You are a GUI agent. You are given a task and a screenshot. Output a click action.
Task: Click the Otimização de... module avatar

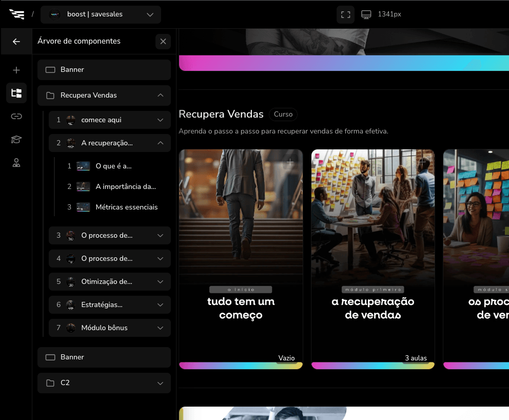(x=71, y=281)
